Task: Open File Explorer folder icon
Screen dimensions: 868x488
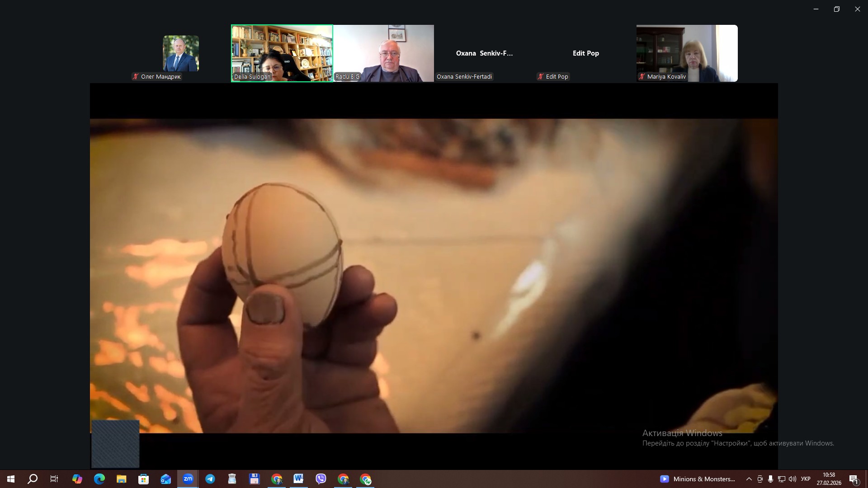Action: tap(122, 479)
